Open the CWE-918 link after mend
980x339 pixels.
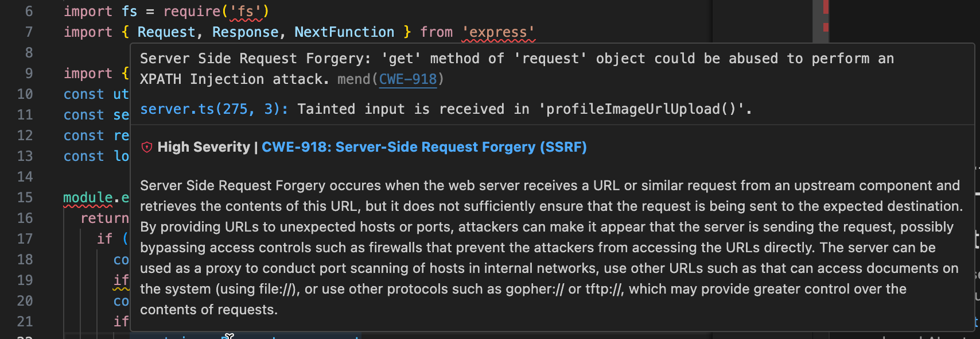407,79
